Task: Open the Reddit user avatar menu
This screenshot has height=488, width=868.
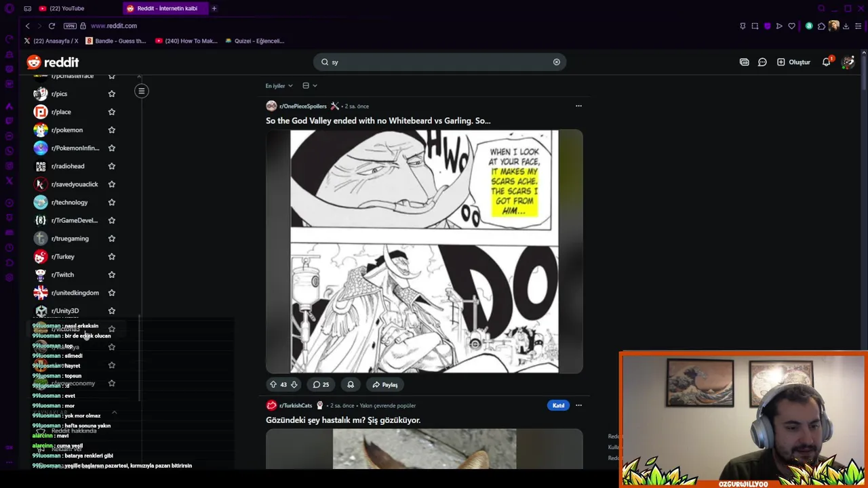Action: pyautogui.click(x=848, y=62)
